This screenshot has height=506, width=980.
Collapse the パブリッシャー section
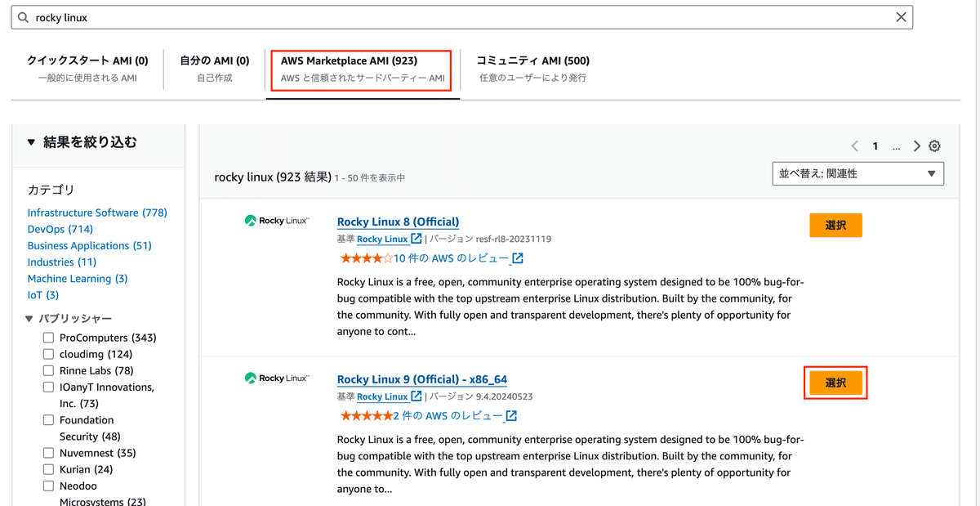pos(30,319)
